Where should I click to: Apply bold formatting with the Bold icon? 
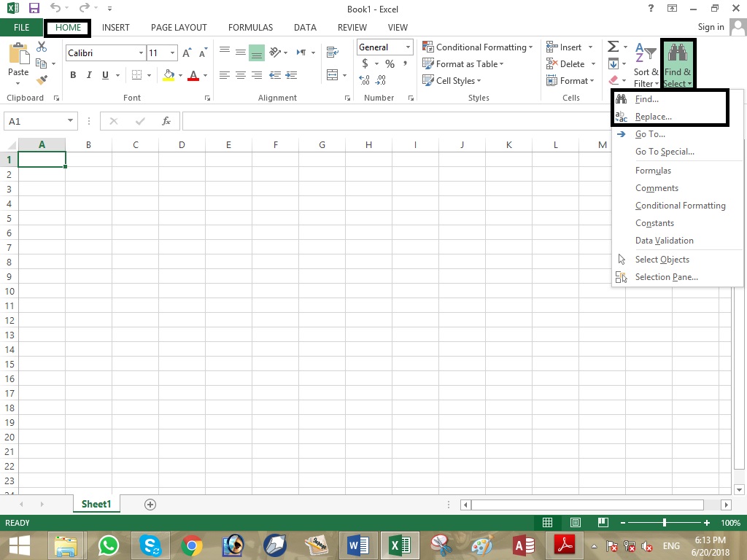point(72,75)
